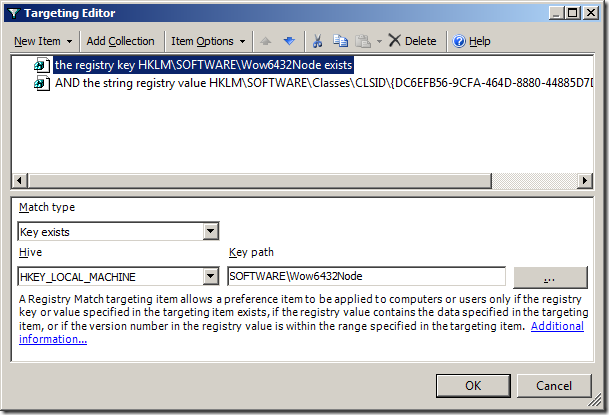Image resolution: width=609 pixels, height=415 pixels.
Task: Click the Move Up arrow icon
Action: (267, 41)
